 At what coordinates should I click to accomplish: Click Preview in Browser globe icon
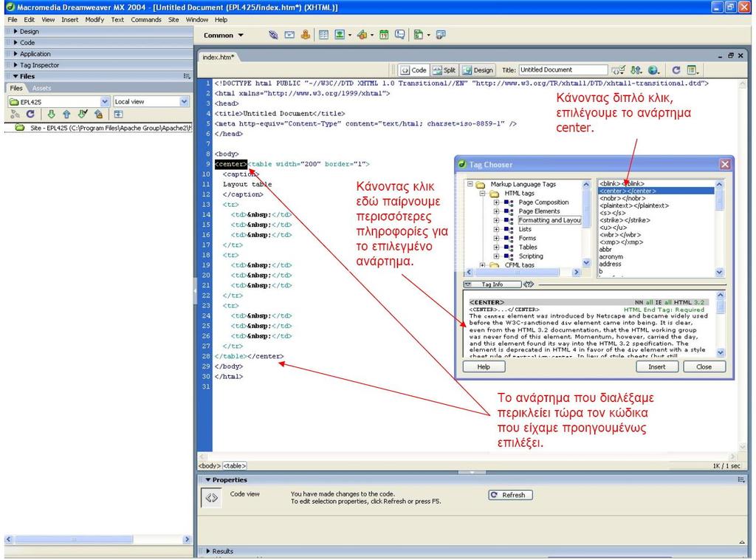653,70
